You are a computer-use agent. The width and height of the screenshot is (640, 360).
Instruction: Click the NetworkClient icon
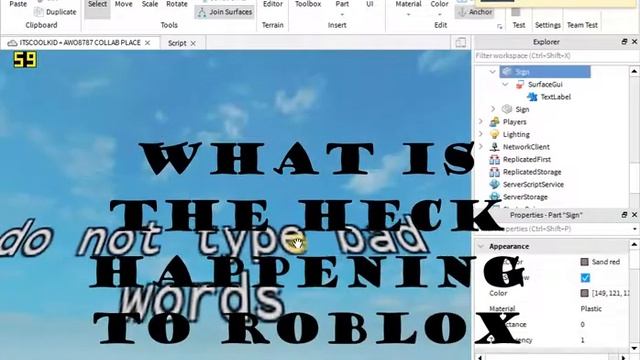click(494, 147)
